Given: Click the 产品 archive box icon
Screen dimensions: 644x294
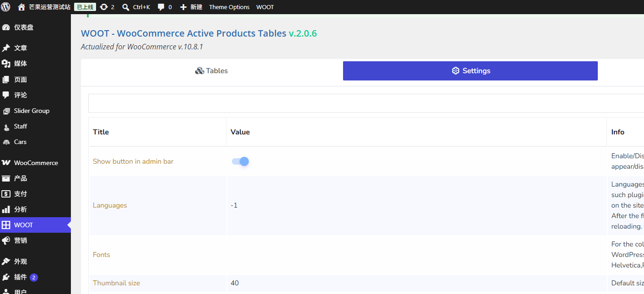Looking at the screenshot, I should pyautogui.click(x=6, y=178).
